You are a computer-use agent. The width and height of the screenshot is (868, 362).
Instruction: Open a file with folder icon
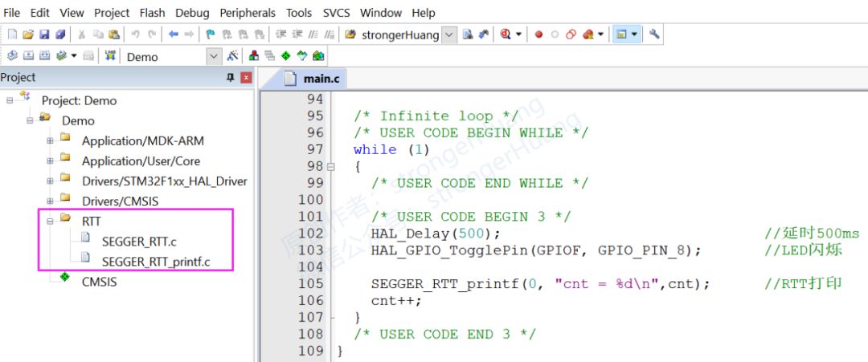(x=28, y=35)
